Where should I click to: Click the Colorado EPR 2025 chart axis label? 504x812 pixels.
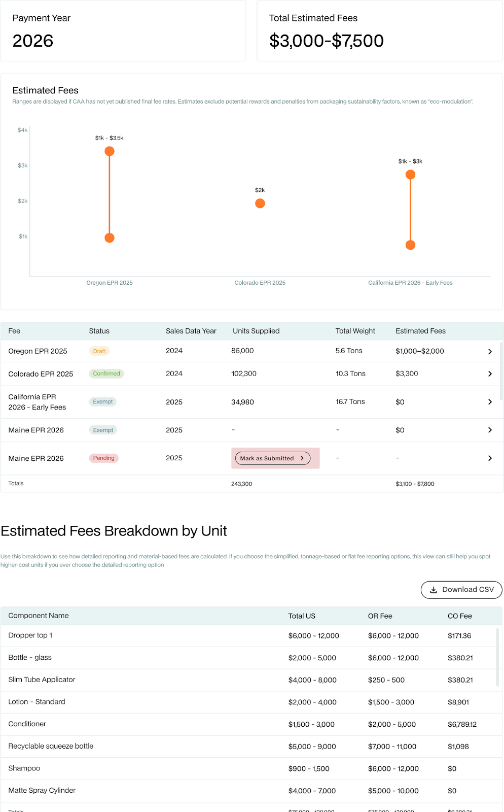tap(260, 283)
